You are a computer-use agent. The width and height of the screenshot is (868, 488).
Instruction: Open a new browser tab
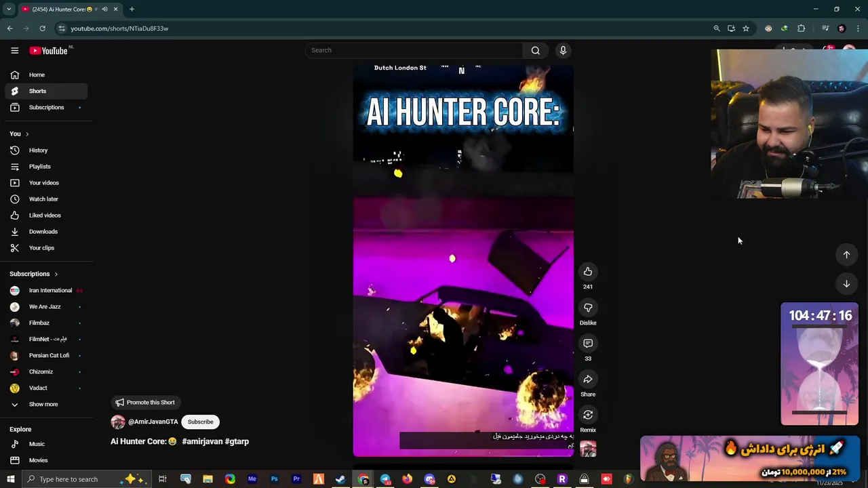point(132,9)
